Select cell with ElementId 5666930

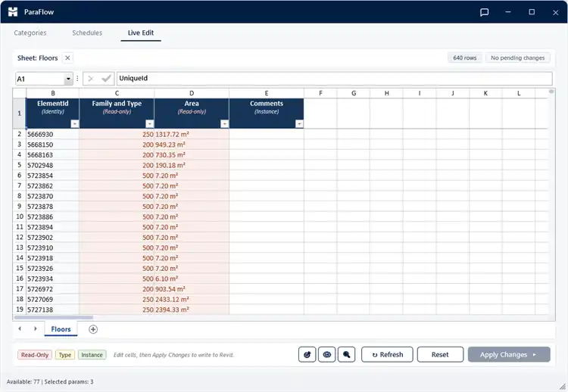(x=53, y=134)
